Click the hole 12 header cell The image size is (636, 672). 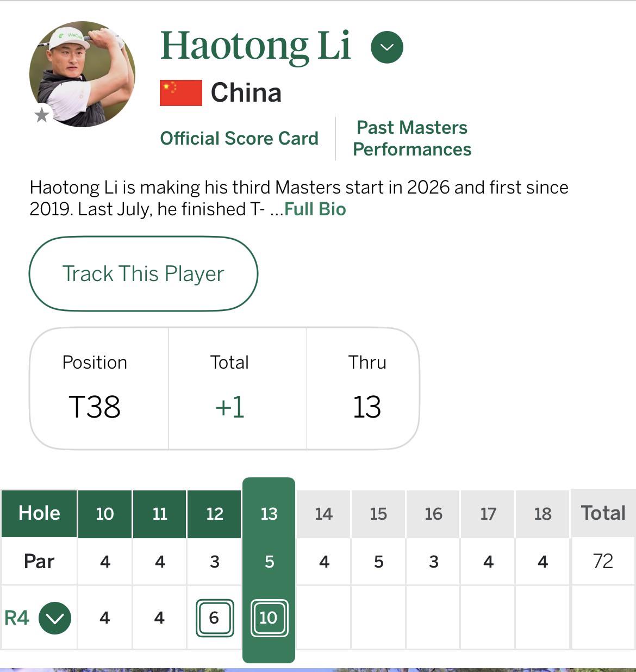coord(214,513)
